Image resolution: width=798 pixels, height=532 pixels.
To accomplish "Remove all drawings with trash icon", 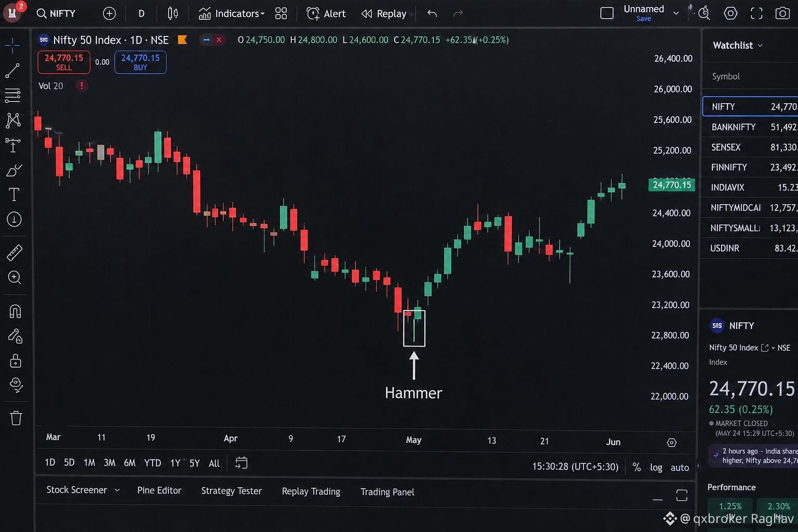I will click(x=16, y=418).
